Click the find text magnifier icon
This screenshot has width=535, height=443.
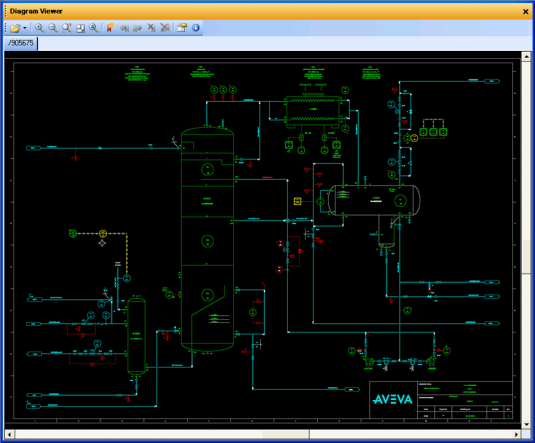click(x=93, y=28)
